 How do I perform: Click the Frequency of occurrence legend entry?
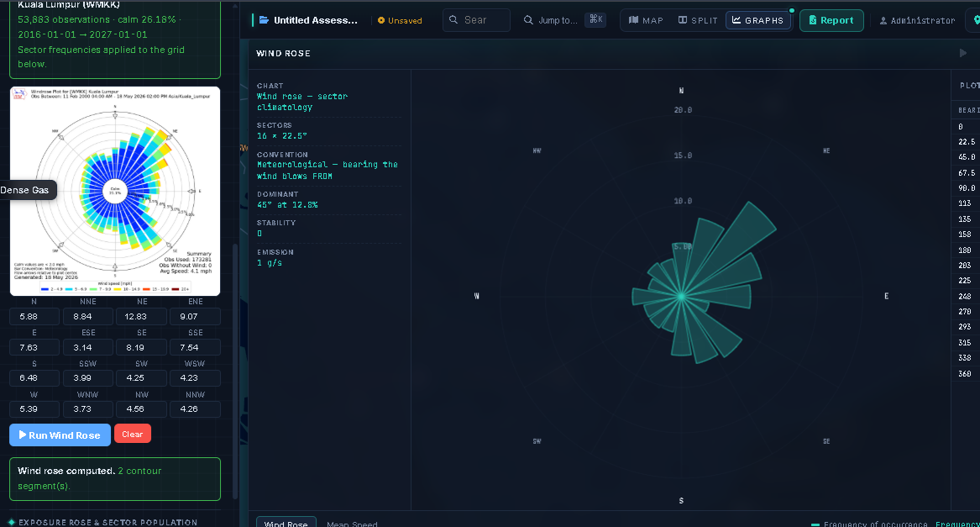pyautogui.click(x=869, y=524)
